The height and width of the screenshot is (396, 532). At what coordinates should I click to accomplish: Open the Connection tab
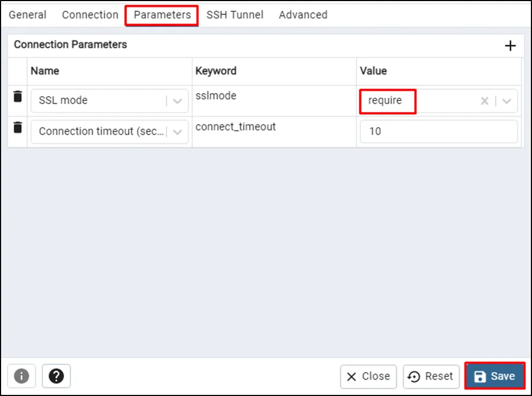tap(90, 15)
